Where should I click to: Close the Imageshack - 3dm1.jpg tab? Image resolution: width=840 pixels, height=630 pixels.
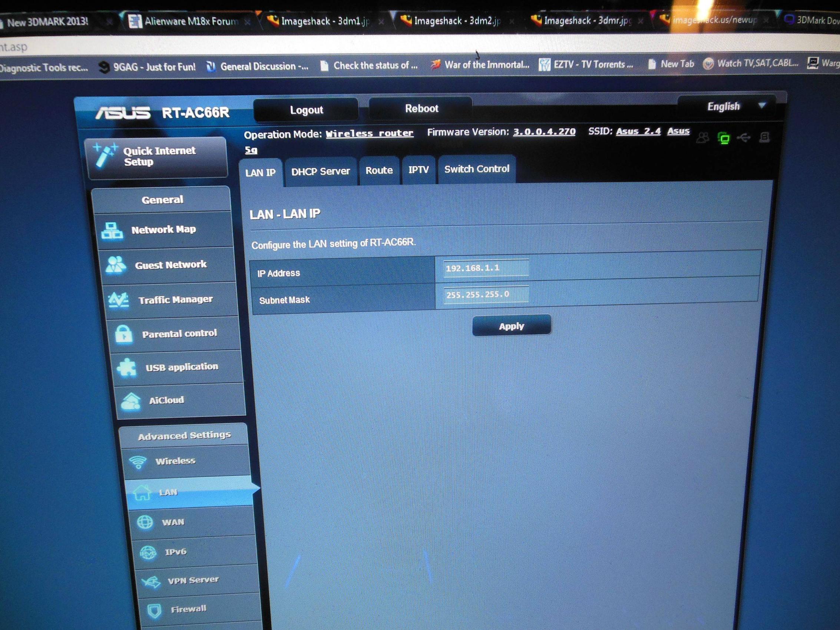point(381,22)
